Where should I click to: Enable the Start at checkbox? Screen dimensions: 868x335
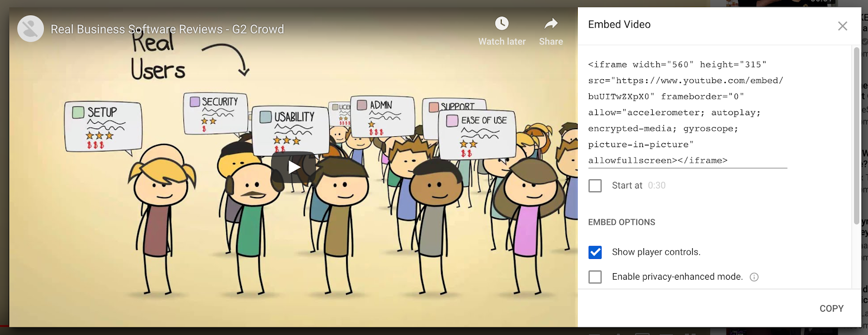pyautogui.click(x=595, y=186)
